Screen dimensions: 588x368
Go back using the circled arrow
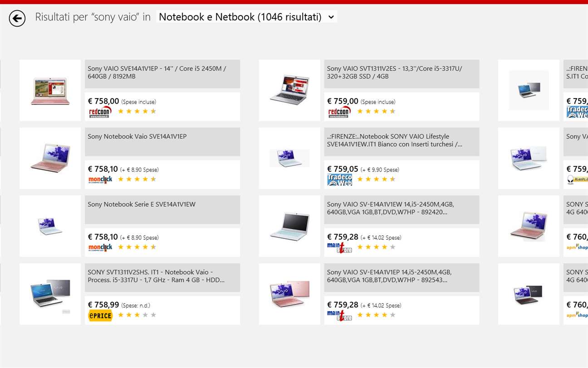(17, 18)
